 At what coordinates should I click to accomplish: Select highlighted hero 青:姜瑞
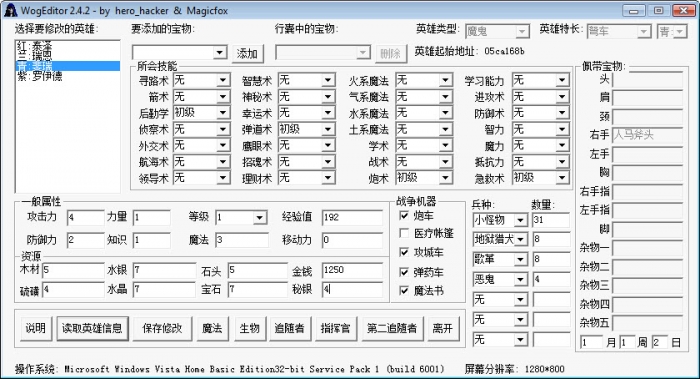(x=68, y=66)
